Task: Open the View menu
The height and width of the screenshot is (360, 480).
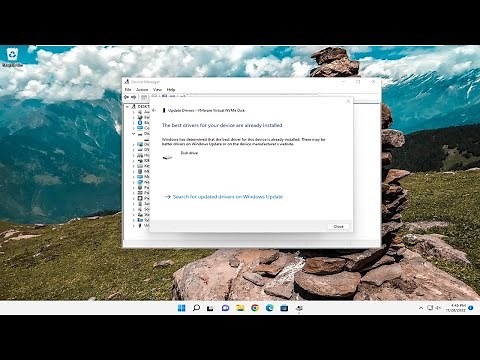Action: 157,90
